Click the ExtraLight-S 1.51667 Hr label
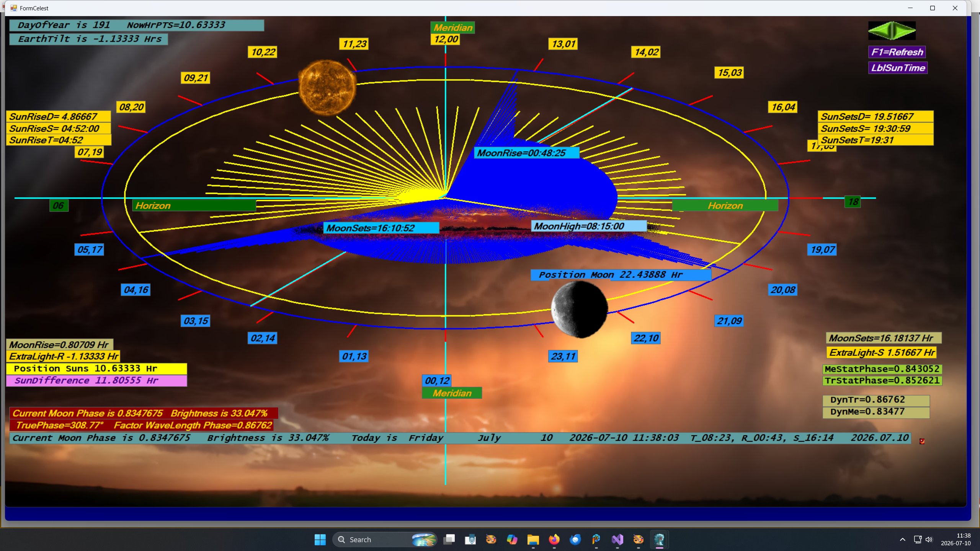Image resolution: width=980 pixels, height=551 pixels. tap(881, 352)
